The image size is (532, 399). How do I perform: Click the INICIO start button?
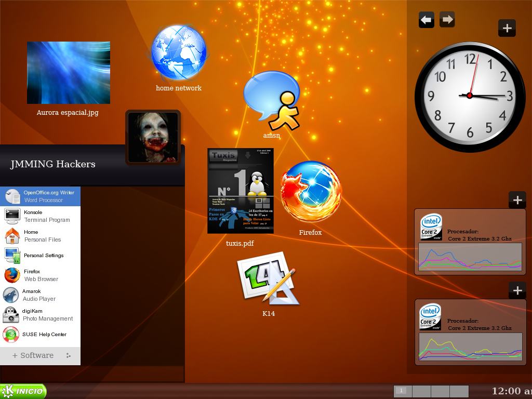point(23,391)
